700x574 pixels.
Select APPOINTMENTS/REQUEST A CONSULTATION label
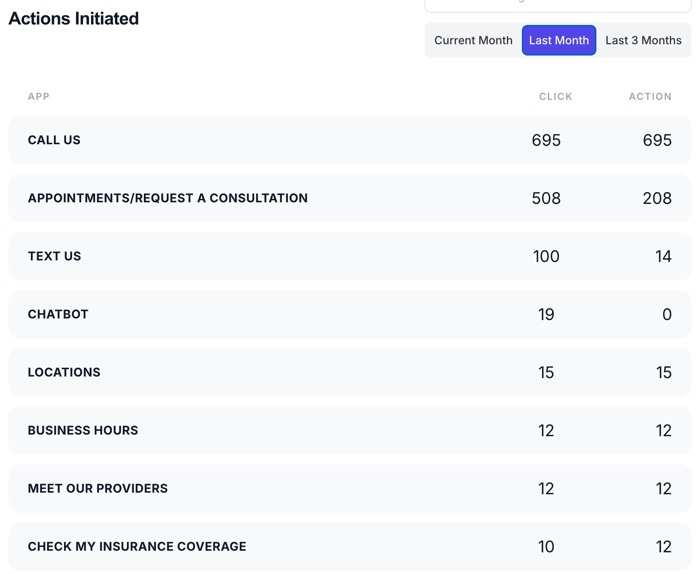coord(168,198)
